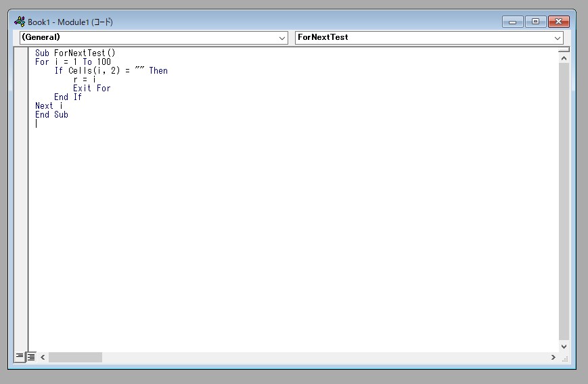Click the 'Exit For' code line

[x=91, y=88]
